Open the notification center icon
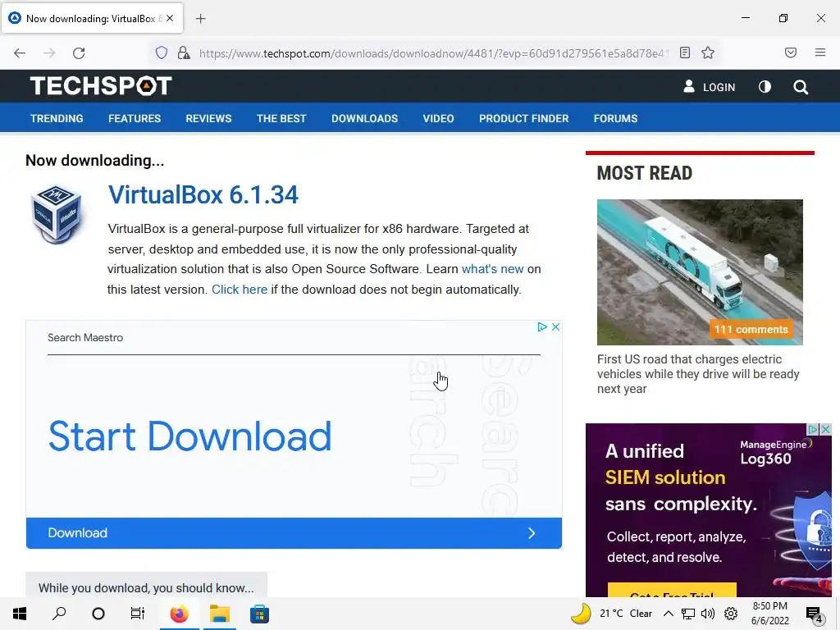The height and width of the screenshot is (630, 840). point(814,614)
